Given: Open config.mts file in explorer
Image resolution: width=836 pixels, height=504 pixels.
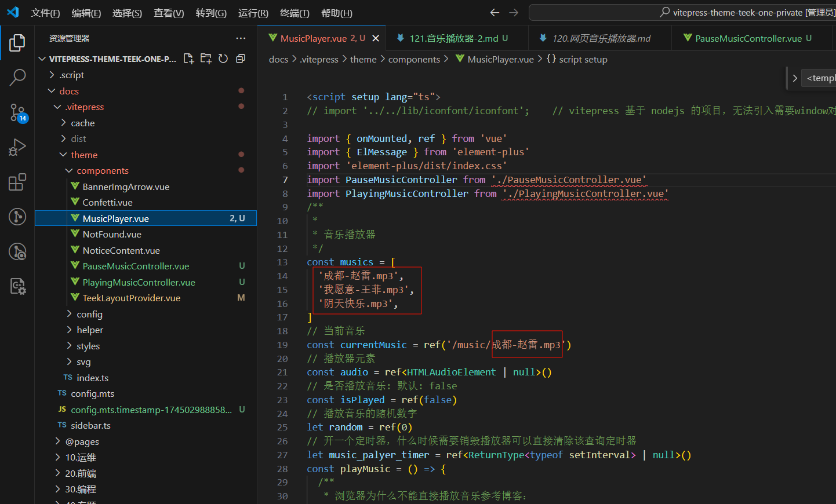Looking at the screenshot, I should click(x=146, y=393).
